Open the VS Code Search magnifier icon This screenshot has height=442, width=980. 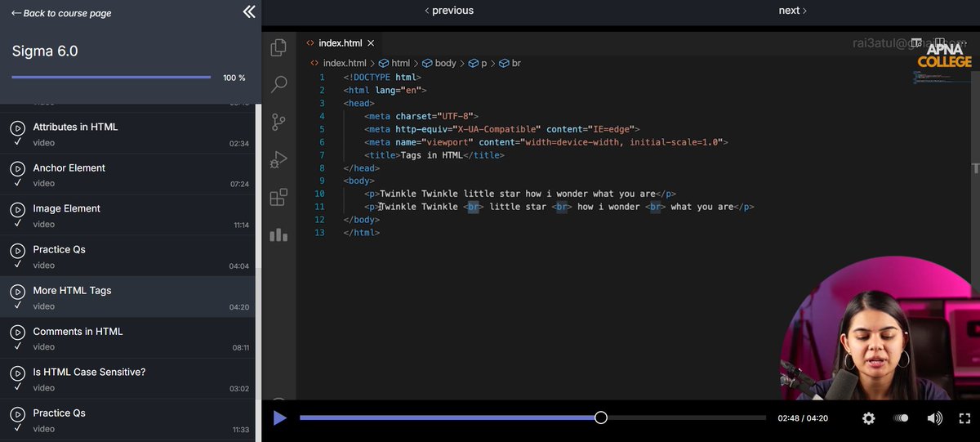[278, 84]
